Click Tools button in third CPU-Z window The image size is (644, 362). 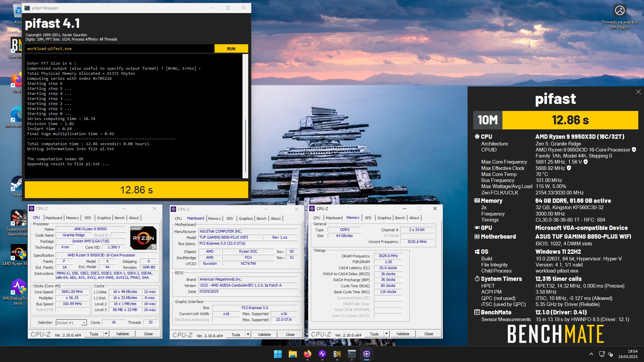[374, 334]
